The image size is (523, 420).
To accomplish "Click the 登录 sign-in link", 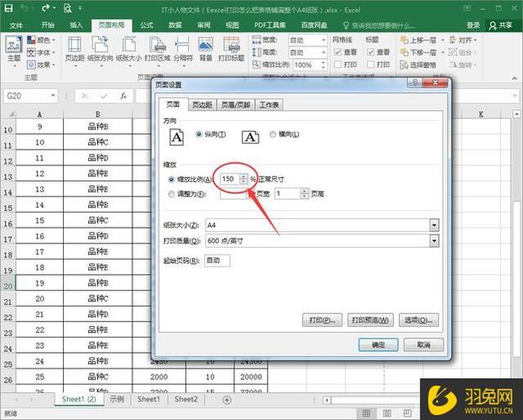I will (x=473, y=25).
